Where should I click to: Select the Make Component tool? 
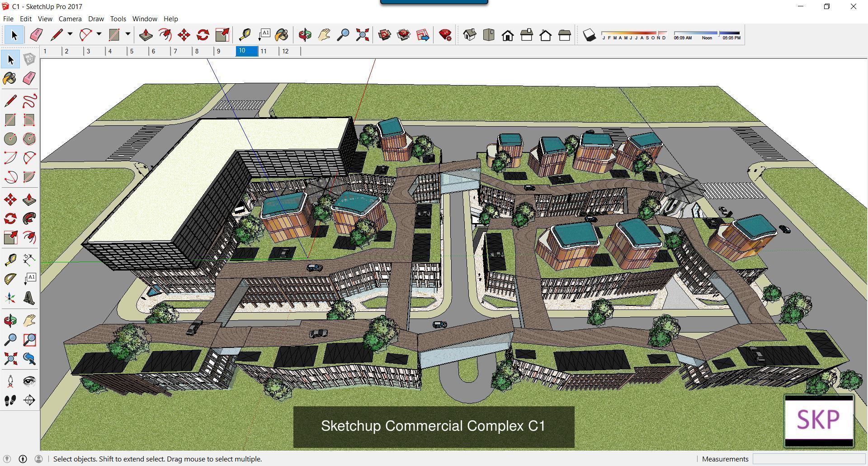coord(29,59)
